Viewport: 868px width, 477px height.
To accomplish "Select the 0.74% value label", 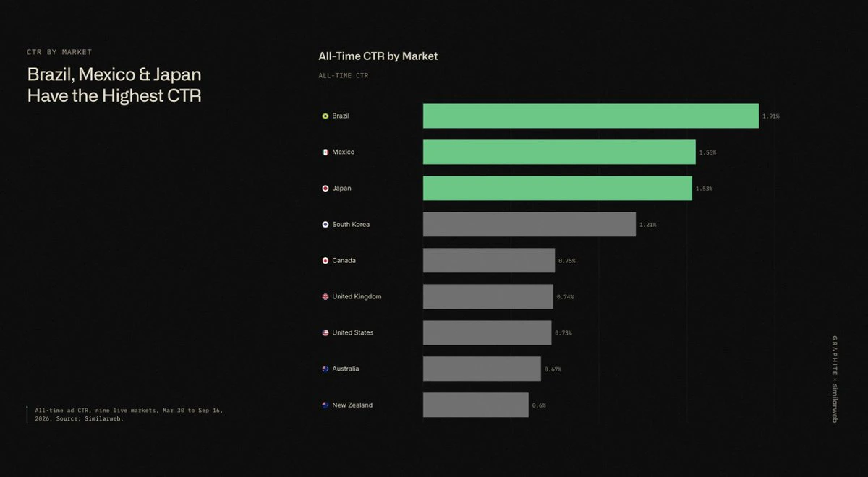I will tap(565, 297).
